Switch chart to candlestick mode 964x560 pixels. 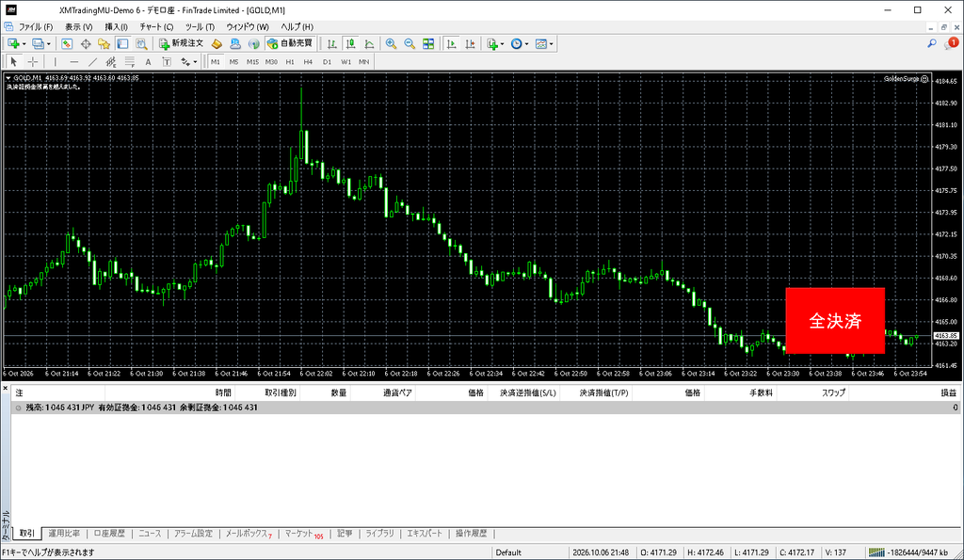(350, 43)
